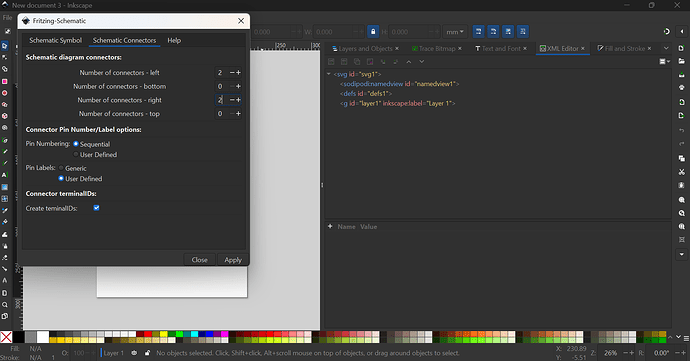Close the XML Editor panel tab
This screenshot has width=690, height=361.
pos(583,48)
